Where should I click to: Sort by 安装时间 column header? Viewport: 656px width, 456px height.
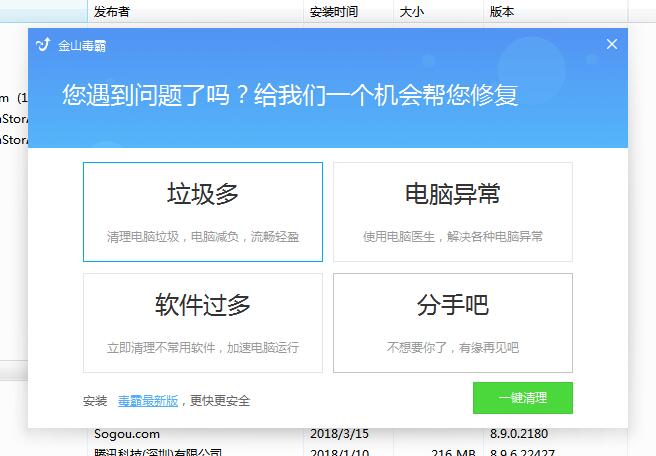pos(348,12)
